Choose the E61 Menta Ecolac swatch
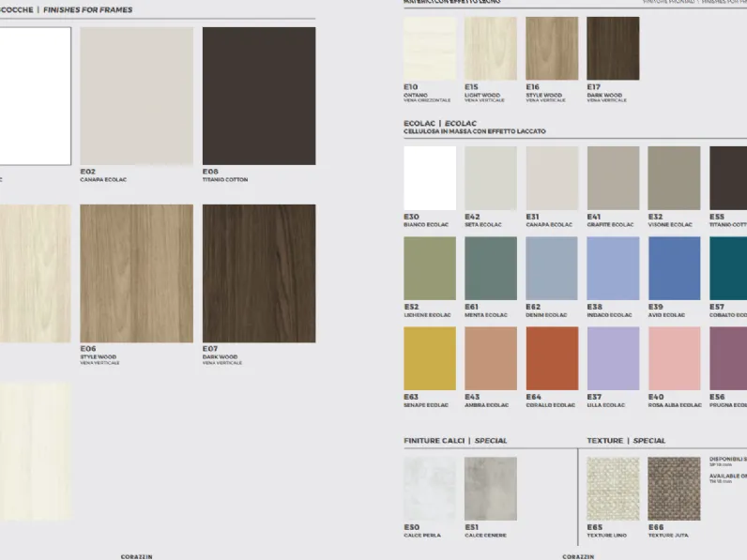The height and width of the screenshot is (560, 747). tap(491, 268)
